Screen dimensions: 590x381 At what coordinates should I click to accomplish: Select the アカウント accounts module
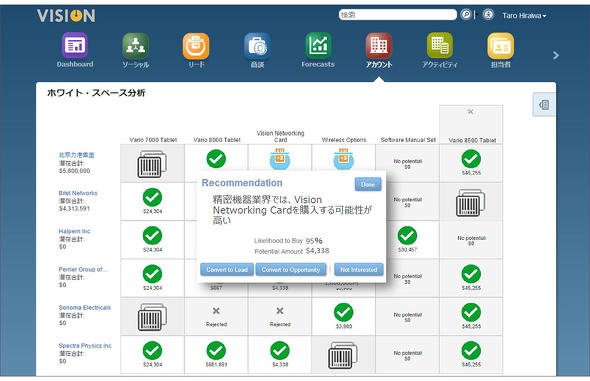[379, 50]
